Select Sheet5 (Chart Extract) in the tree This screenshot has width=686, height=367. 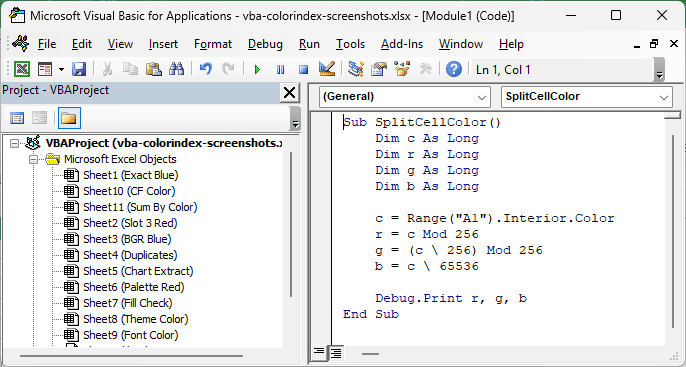[138, 271]
